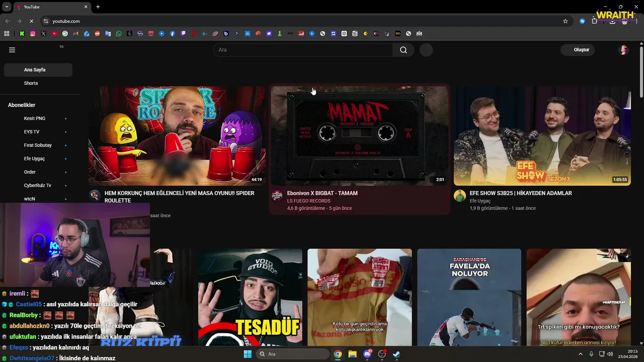Open the FAVELA'DA NOLUYOR Shorts thumbnail

click(x=469, y=297)
